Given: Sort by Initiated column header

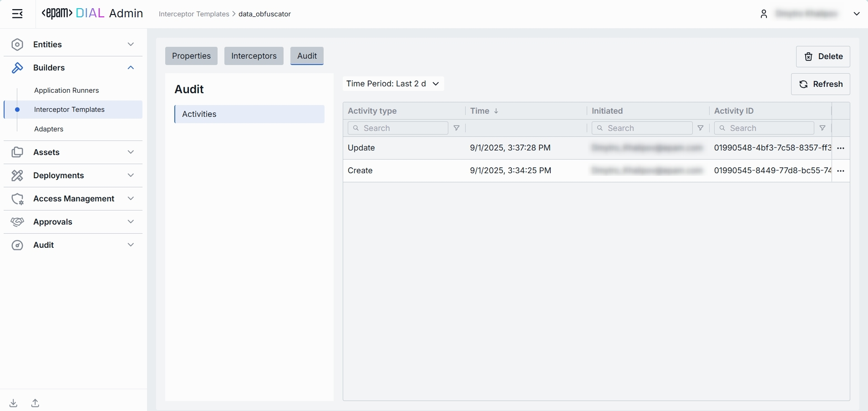Looking at the screenshot, I should point(607,111).
